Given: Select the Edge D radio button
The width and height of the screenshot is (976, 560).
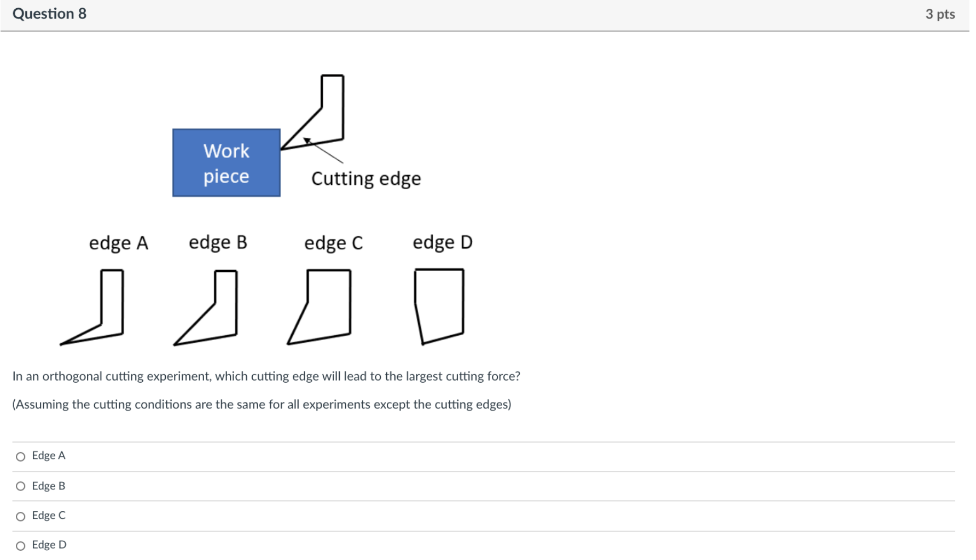Looking at the screenshot, I should pos(20,545).
